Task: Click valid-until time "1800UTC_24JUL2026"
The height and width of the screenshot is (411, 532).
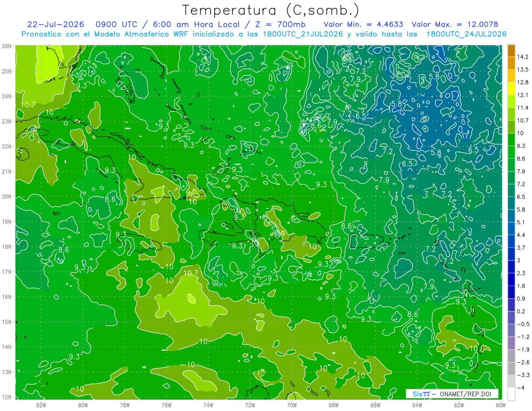Action: pyautogui.click(x=466, y=34)
